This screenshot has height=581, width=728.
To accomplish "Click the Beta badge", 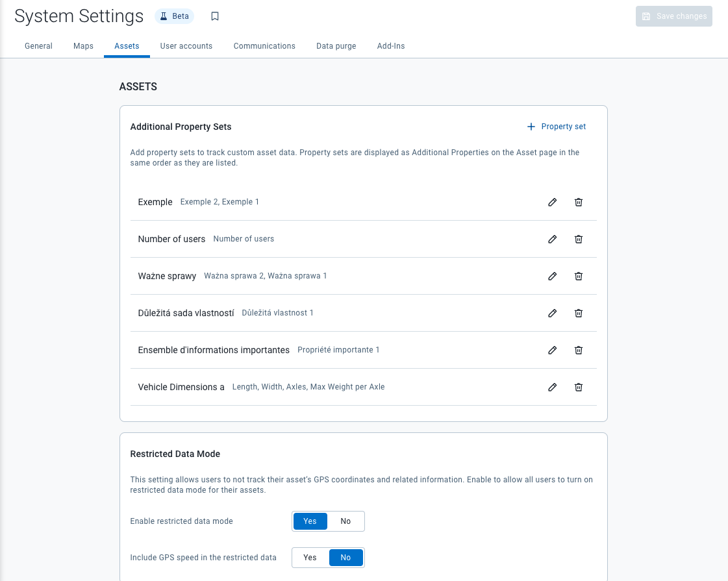I will pyautogui.click(x=174, y=16).
